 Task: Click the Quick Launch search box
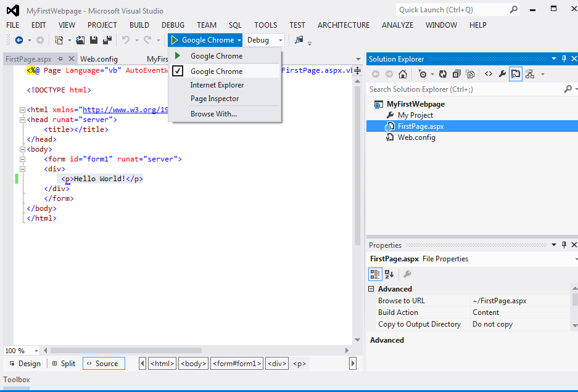click(458, 10)
